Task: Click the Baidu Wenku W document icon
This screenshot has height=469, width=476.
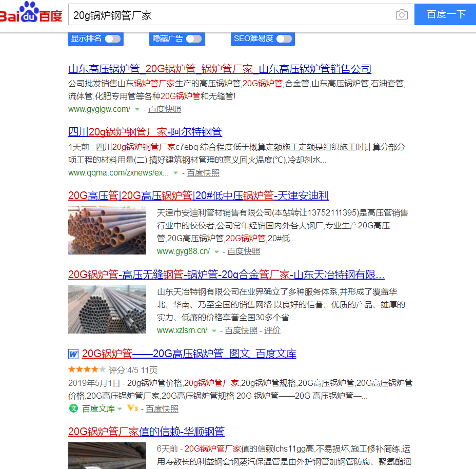Action: (x=73, y=354)
